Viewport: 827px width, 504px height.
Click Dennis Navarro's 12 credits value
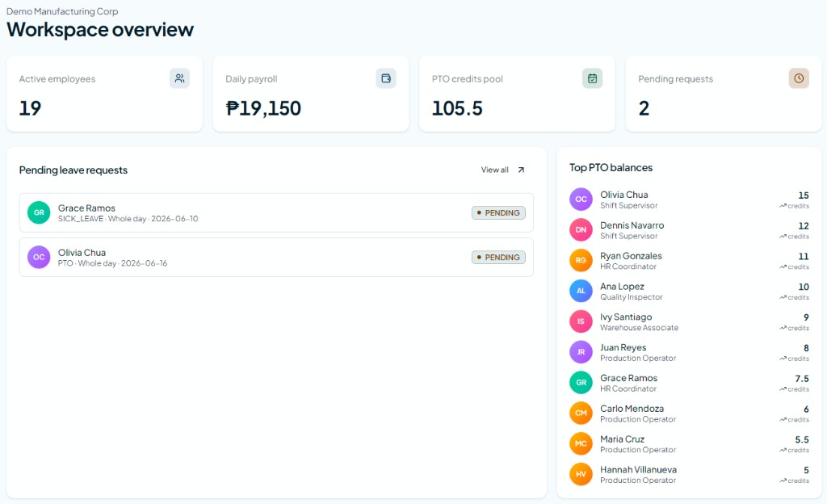point(804,225)
